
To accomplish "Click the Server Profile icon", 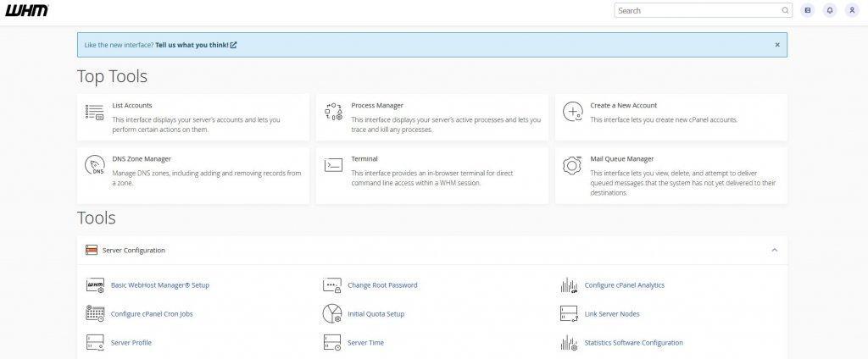I will (95, 342).
